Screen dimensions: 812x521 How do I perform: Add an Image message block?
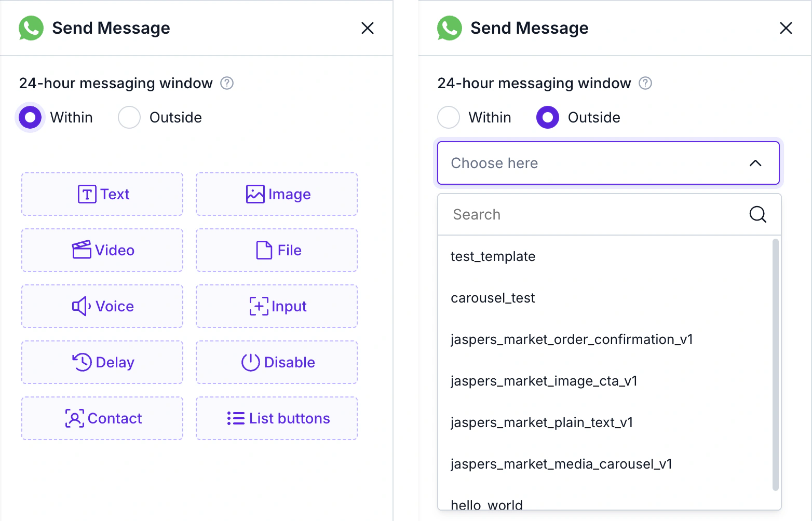277,194
